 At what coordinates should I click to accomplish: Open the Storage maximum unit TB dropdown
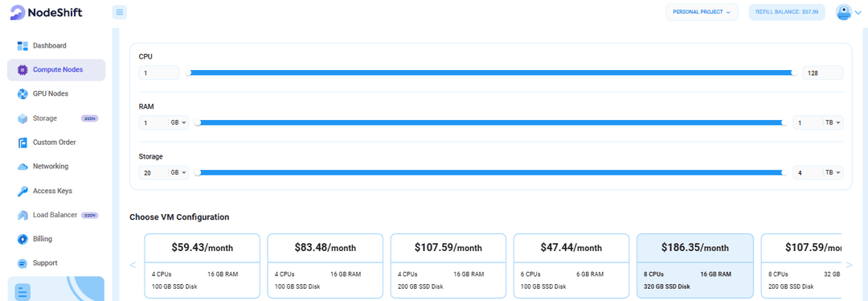click(x=833, y=172)
